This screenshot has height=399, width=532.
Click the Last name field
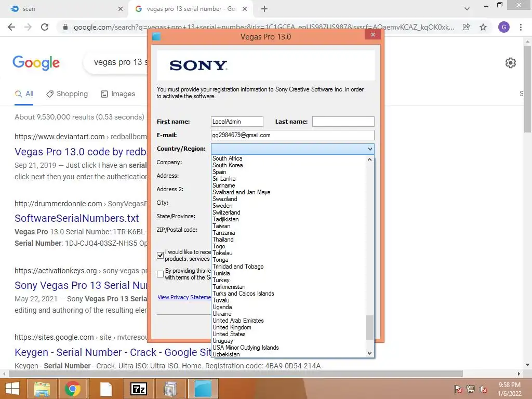[x=343, y=122]
